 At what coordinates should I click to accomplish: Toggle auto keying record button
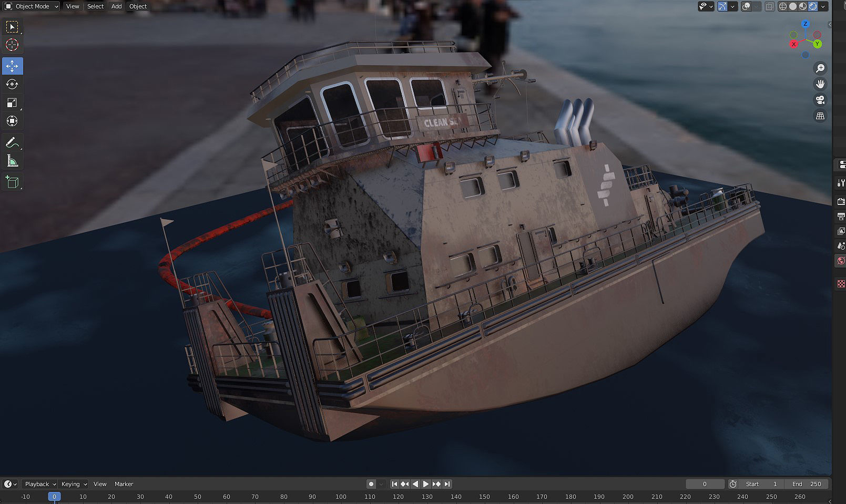pyautogui.click(x=371, y=484)
